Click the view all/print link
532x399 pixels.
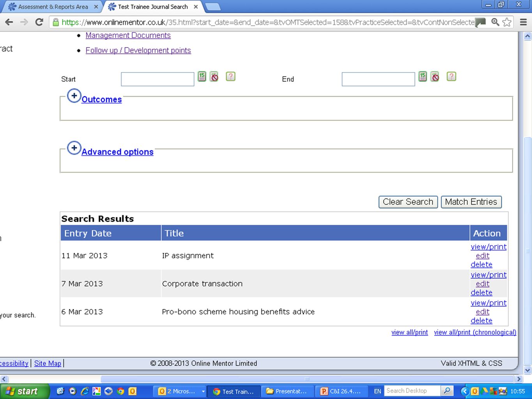pyautogui.click(x=410, y=332)
